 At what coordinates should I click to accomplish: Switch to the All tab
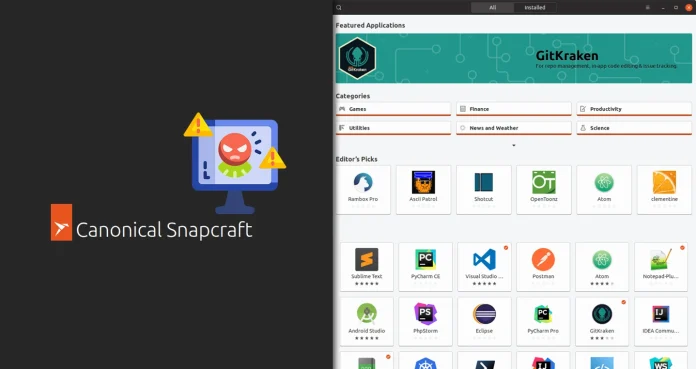click(492, 8)
